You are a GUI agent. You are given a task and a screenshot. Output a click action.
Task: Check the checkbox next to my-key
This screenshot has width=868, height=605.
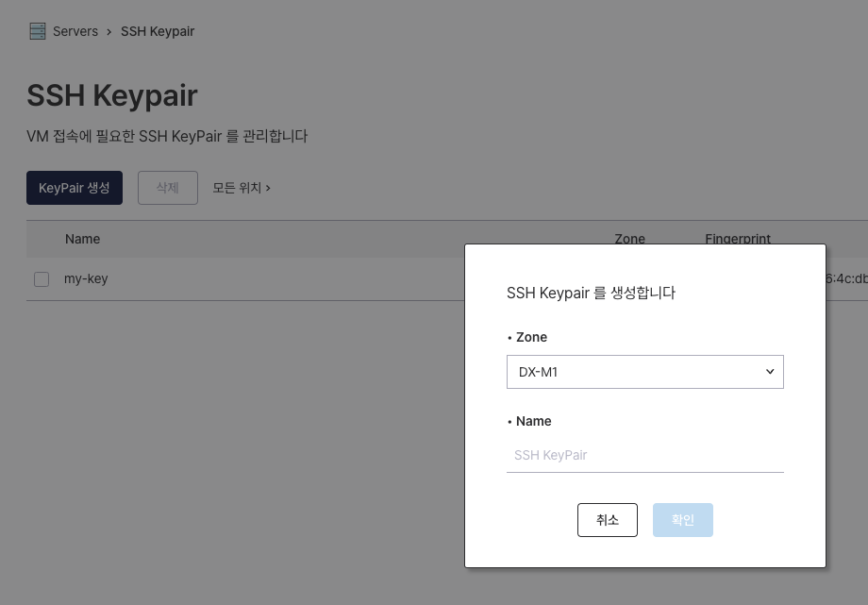(x=42, y=278)
